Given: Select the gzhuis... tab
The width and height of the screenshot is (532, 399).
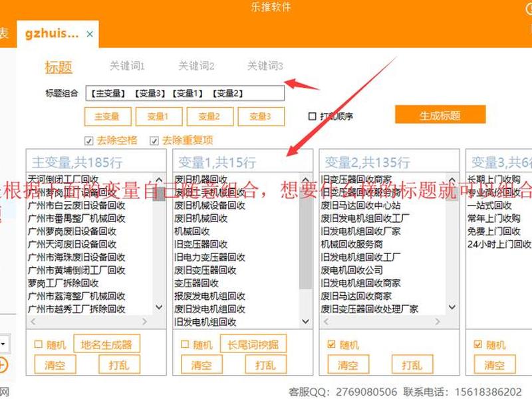Looking at the screenshot, I should click(58, 34).
